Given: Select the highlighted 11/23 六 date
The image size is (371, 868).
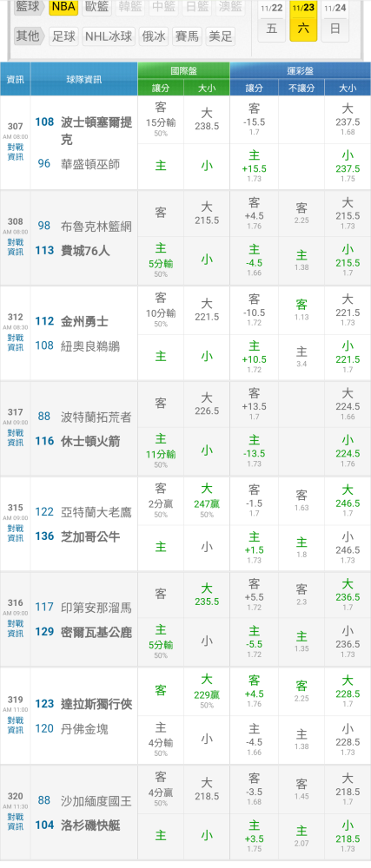Looking at the screenshot, I should (303, 21).
